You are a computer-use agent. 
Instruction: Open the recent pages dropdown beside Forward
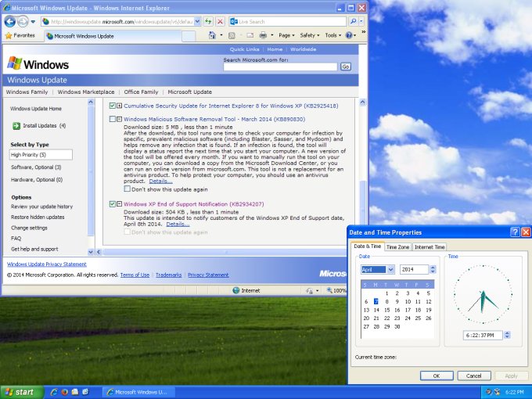(x=33, y=22)
